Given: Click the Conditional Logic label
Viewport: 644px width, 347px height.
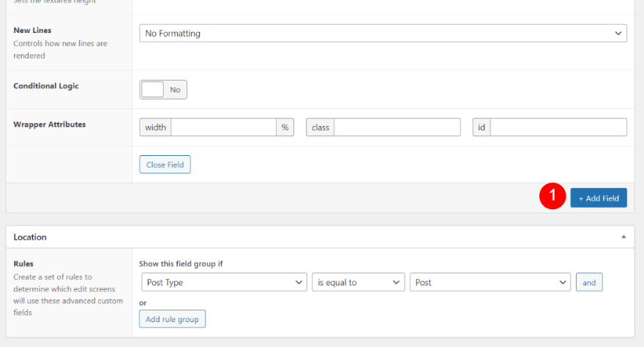Looking at the screenshot, I should [x=46, y=86].
